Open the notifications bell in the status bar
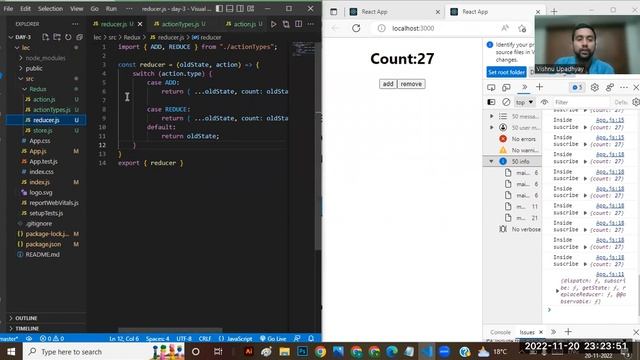640x360 pixels. tap(311, 338)
